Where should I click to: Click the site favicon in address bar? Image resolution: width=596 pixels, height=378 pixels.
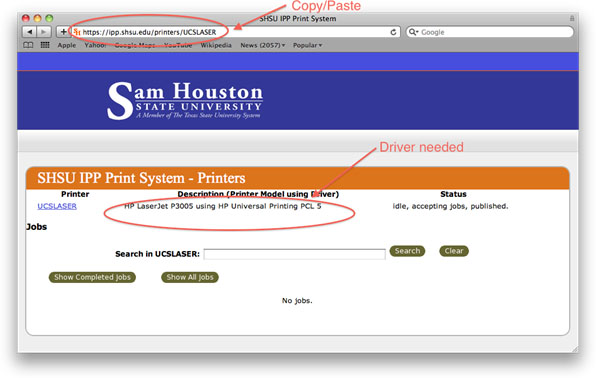(x=77, y=32)
